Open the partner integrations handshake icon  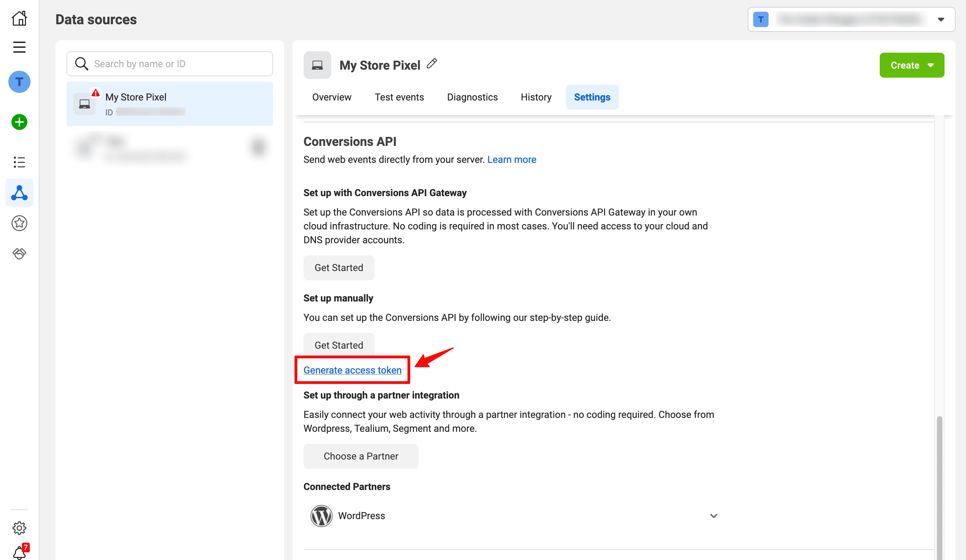click(x=19, y=253)
